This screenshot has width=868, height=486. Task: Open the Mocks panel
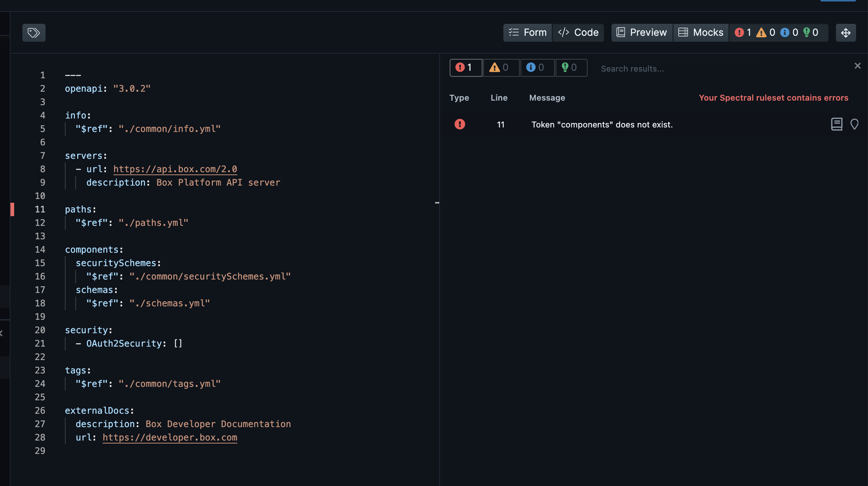coord(701,33)
